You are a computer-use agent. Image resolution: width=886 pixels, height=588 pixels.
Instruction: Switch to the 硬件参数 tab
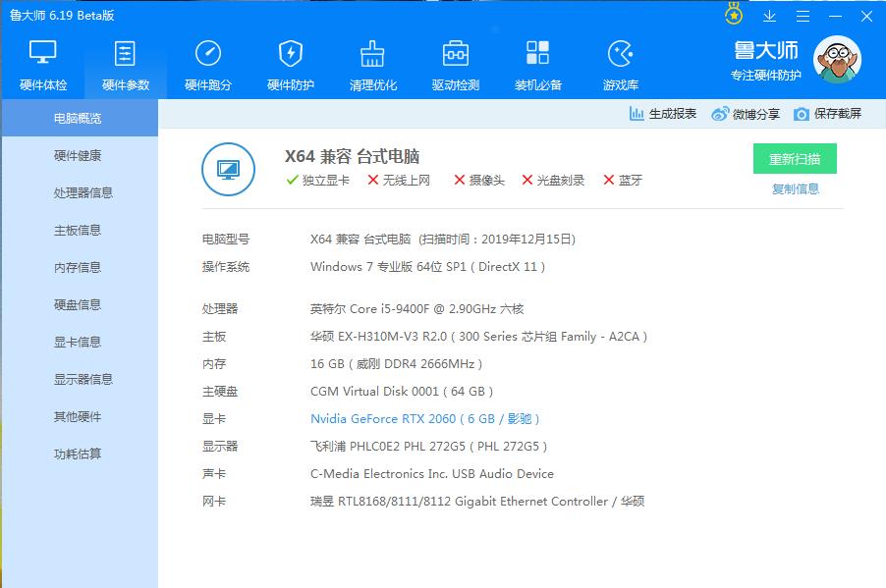(124, 64)
